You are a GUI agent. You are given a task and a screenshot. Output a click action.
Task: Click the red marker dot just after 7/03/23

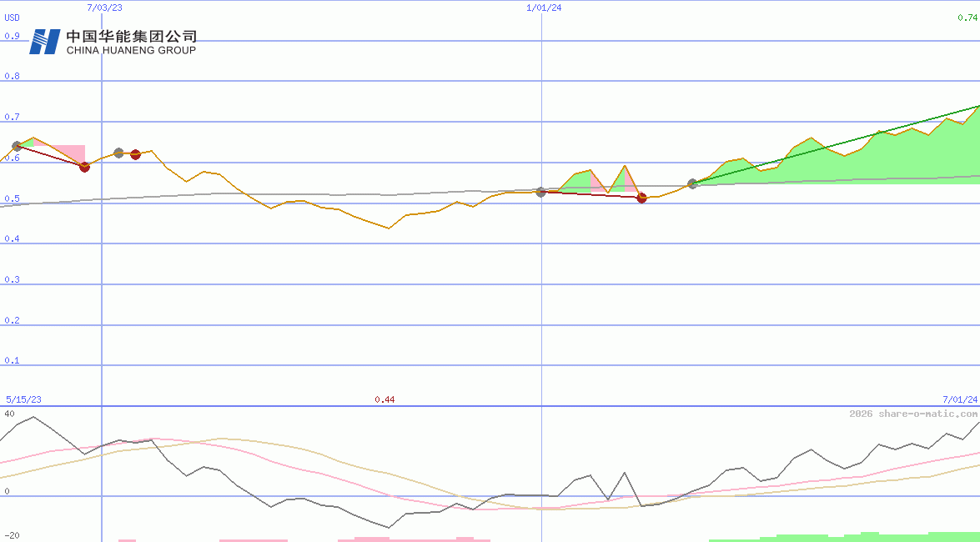(135, 154)
